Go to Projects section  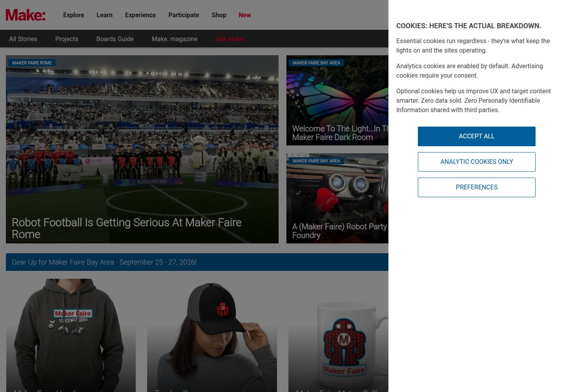point(67,39)
